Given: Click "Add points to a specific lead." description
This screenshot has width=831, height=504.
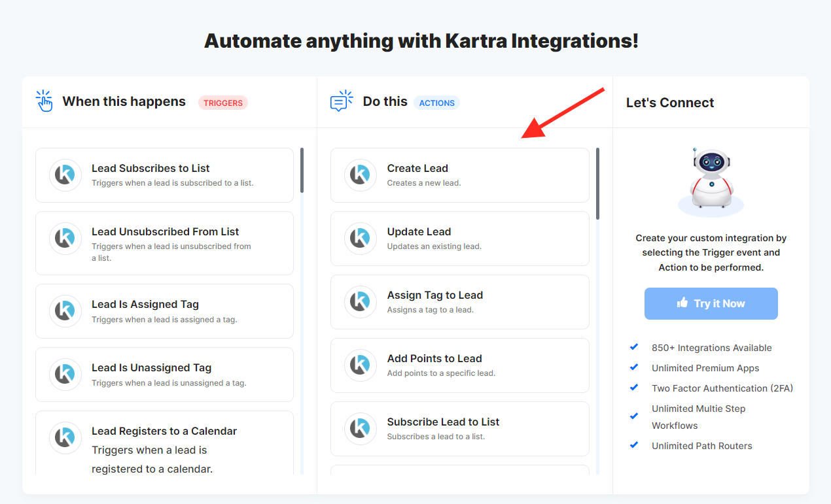Looking at the screenshot, I should (441, 373).
